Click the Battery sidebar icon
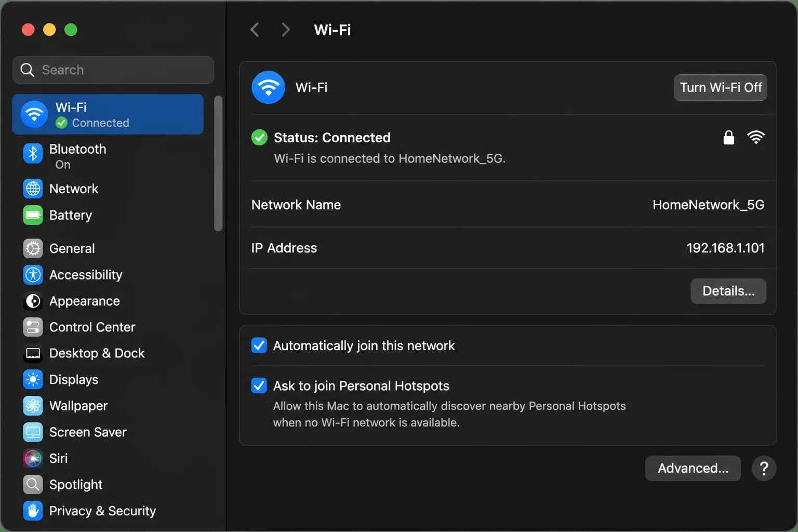798x532 pixels. point(33,215)
